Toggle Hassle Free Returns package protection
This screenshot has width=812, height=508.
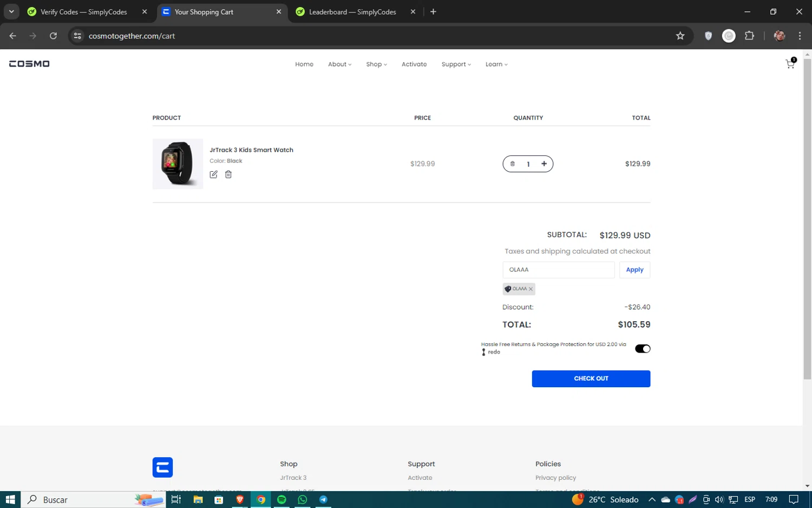(643, 349)
